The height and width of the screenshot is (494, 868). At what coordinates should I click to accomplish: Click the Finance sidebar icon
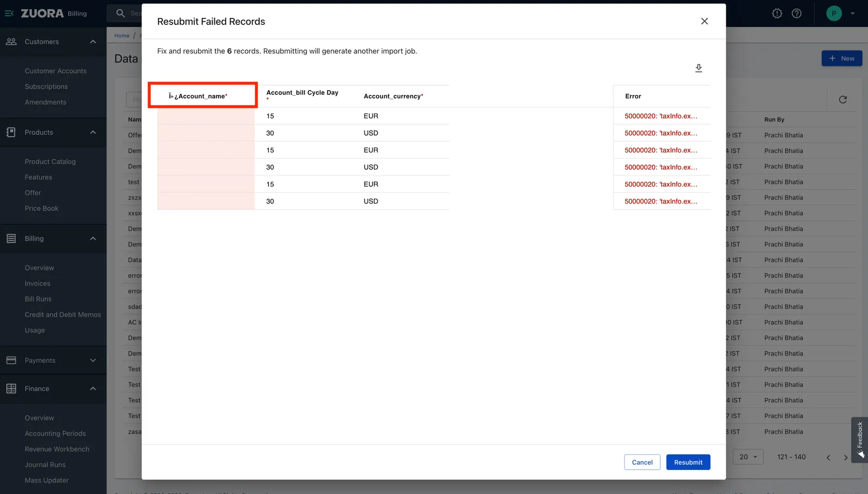tap(11, 389)
